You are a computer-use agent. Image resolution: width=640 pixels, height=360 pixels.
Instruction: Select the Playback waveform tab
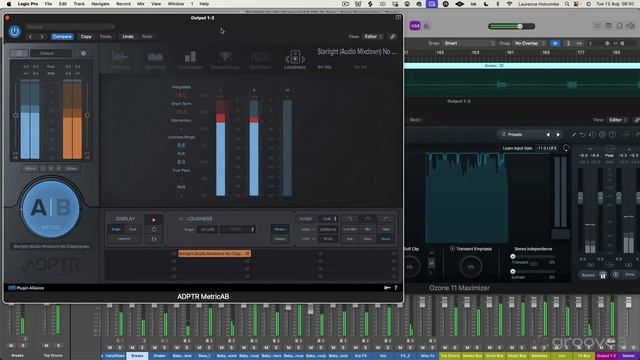click(x=120, y=60)
